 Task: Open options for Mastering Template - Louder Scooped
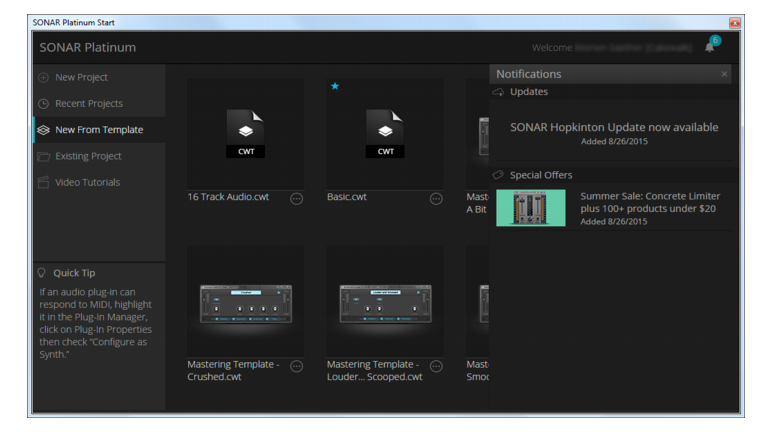[x=436, y=366]
